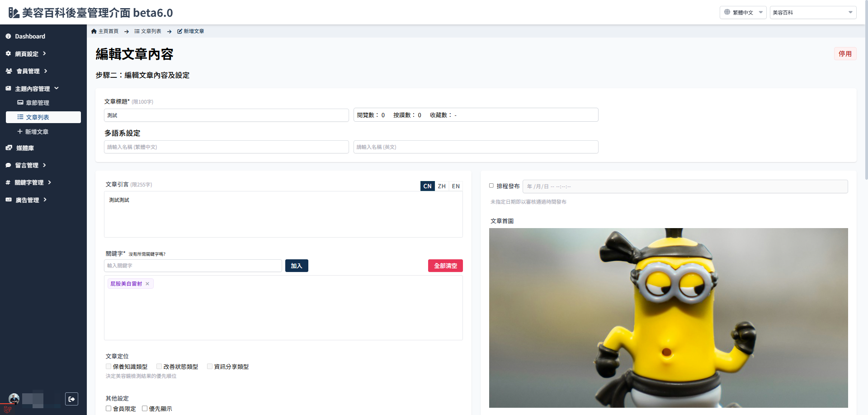The height and width of the screenshot is (415, 868).
Task: Click the globe icon in language selector
Action: [727, 12]
